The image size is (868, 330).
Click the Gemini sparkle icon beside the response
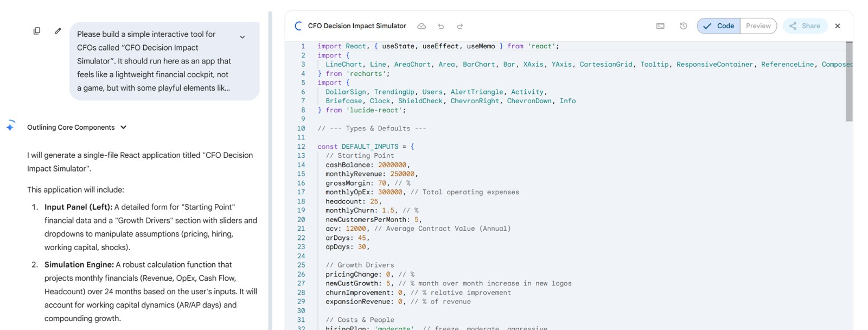[x=10, y=126]
